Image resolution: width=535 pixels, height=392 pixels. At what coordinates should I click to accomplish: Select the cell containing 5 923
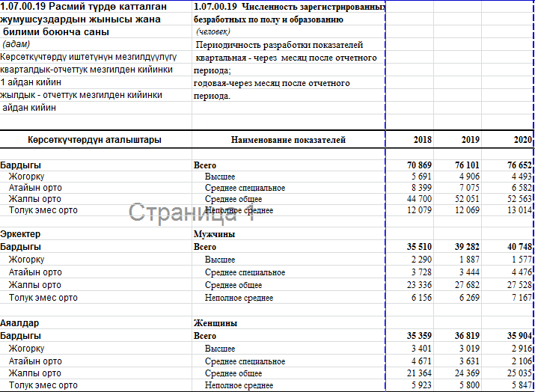[x=409, y=385]
